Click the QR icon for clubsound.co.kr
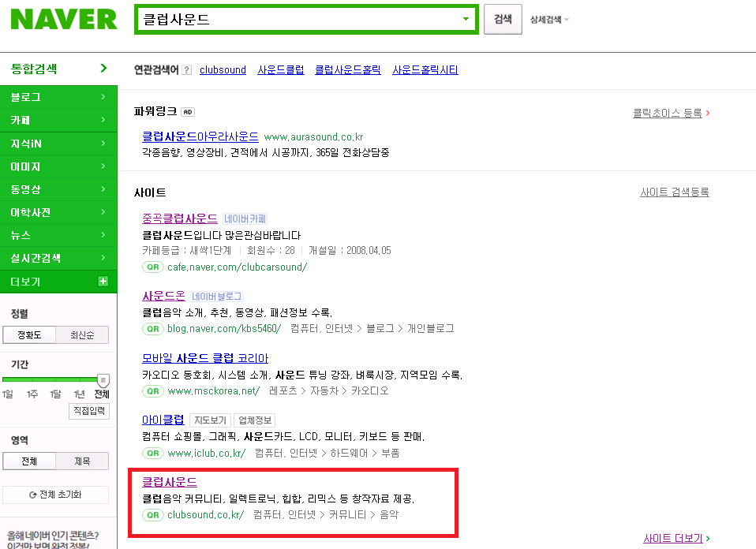 point(153,515)
